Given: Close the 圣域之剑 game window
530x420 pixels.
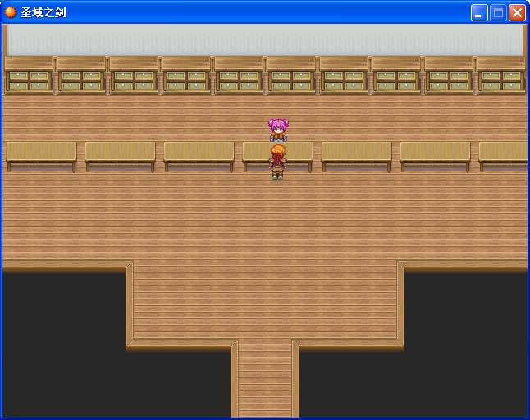Looking at the screenshot, I should click(x=517, y=13).
